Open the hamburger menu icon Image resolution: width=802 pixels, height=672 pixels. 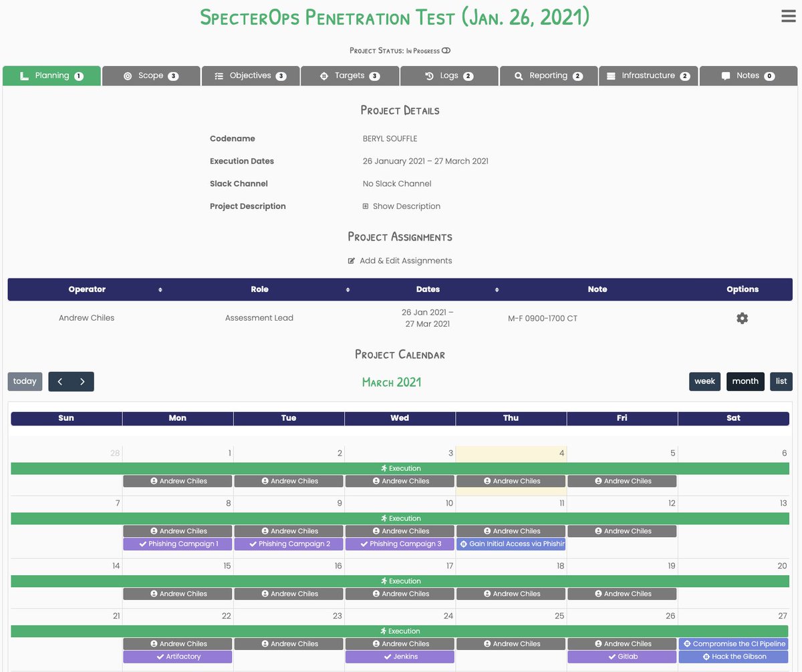[x=789, y=17]
